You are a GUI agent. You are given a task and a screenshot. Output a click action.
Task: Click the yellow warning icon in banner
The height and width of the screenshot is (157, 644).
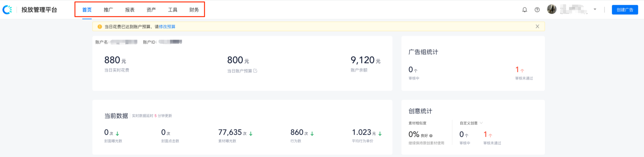click(x=100, y=27)
